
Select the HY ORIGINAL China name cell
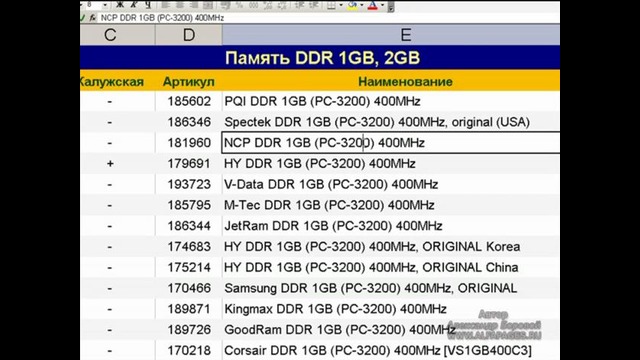click(391, 267)
